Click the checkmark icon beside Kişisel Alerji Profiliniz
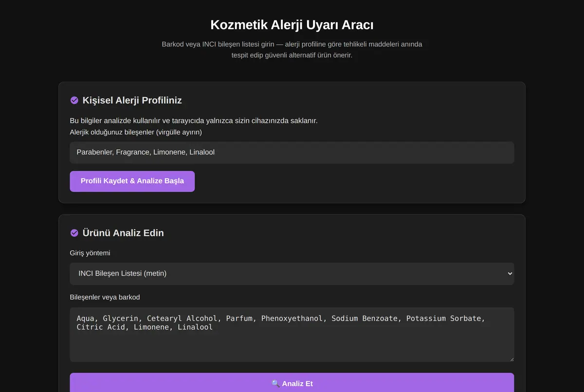This screenshot has width=584, height=392. 74,100
